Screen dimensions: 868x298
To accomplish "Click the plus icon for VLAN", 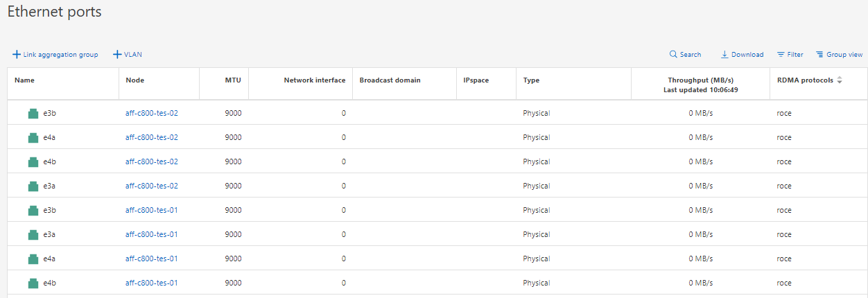I will click(x=117, y=55).
